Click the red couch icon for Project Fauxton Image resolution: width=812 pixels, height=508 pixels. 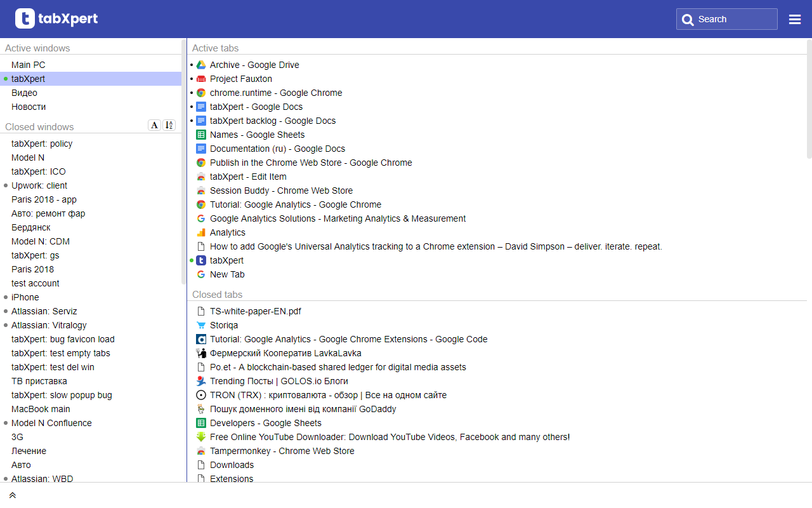point(201,79)
